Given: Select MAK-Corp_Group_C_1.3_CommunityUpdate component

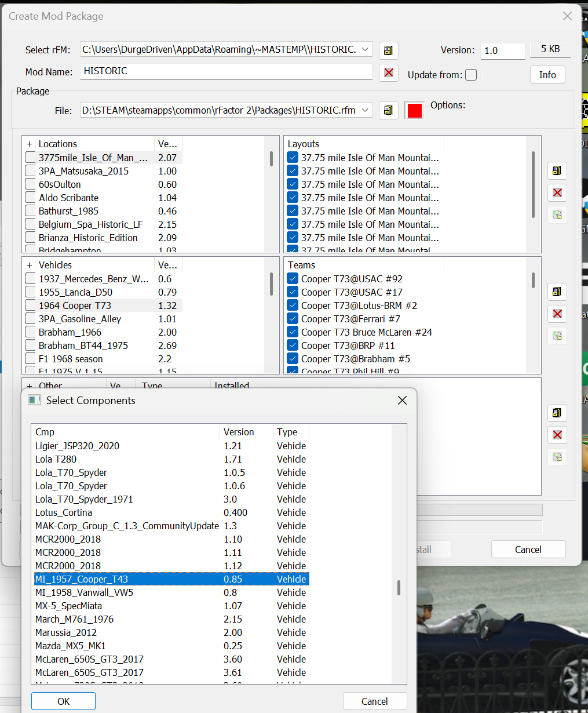Looking at the screenshot, I should pos(171,526).
